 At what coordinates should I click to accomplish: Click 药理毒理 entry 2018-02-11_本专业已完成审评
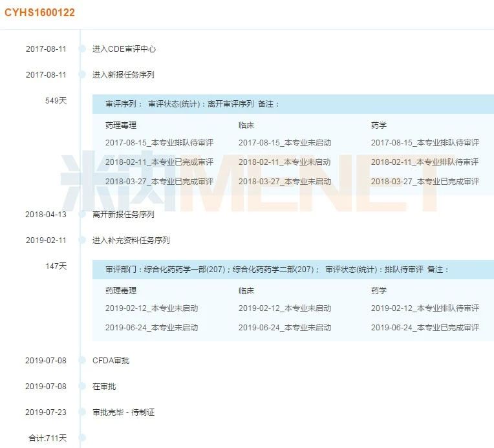coord(160,162)
